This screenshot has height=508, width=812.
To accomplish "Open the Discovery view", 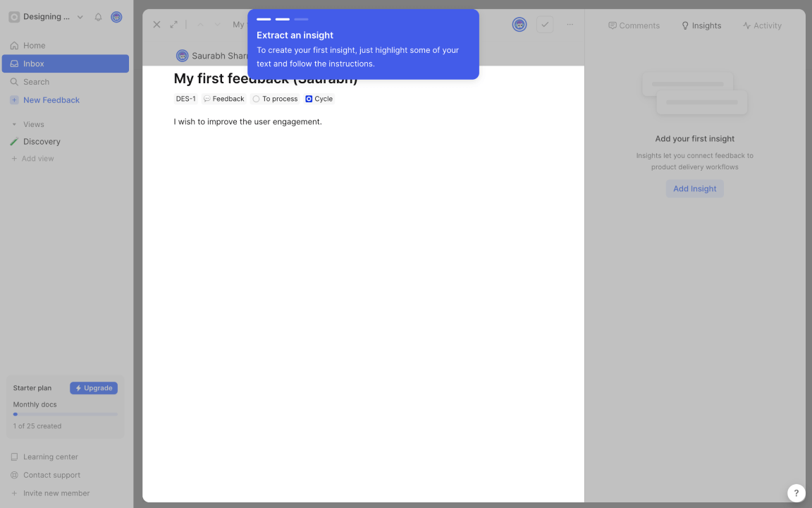I will pos(42,141).
